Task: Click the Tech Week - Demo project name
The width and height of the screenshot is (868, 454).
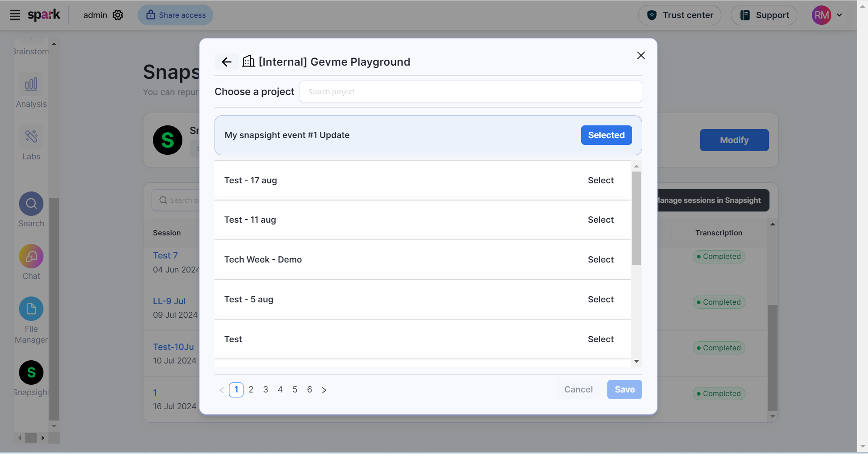Action: (x=263, y=259)
